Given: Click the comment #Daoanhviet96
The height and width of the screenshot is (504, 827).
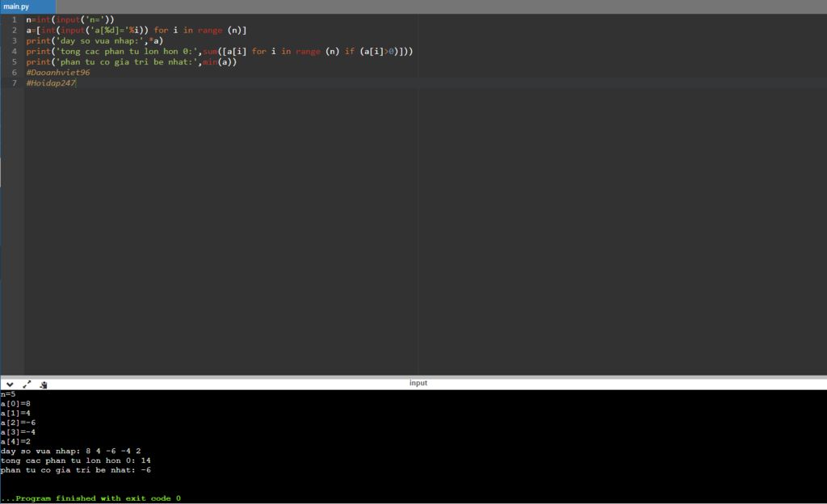Looking at the screenshot, I should coord(58,72).
